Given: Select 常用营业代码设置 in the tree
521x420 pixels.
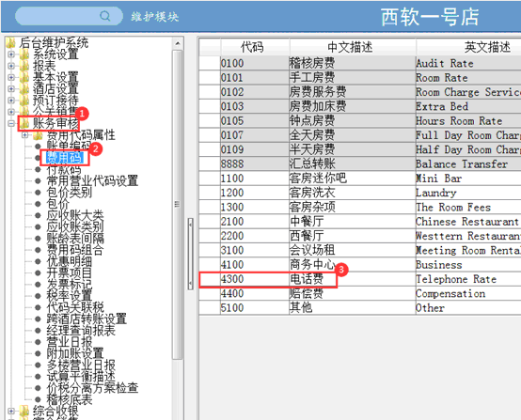Looking at the screenshot, I should [92, 181].
